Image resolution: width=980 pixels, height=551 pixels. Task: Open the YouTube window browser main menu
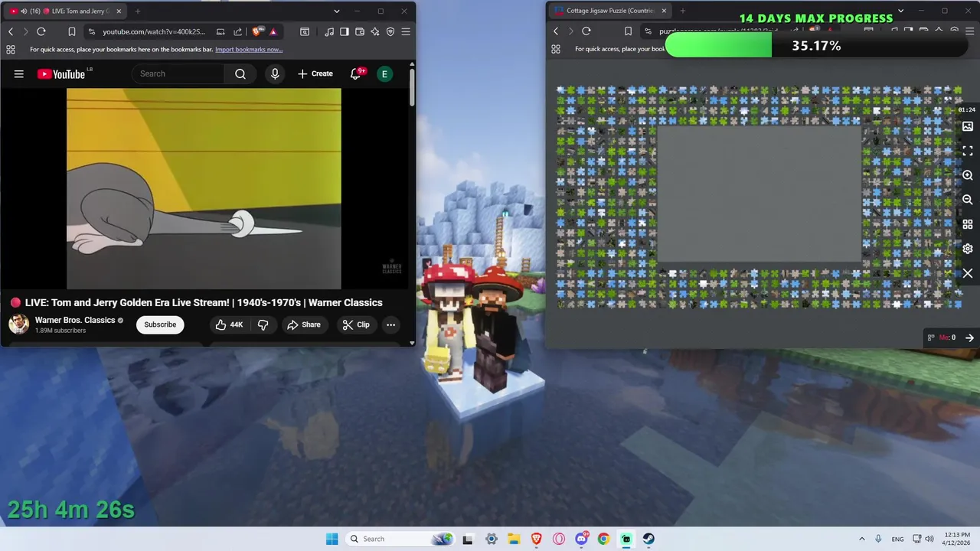pos(406,31)
